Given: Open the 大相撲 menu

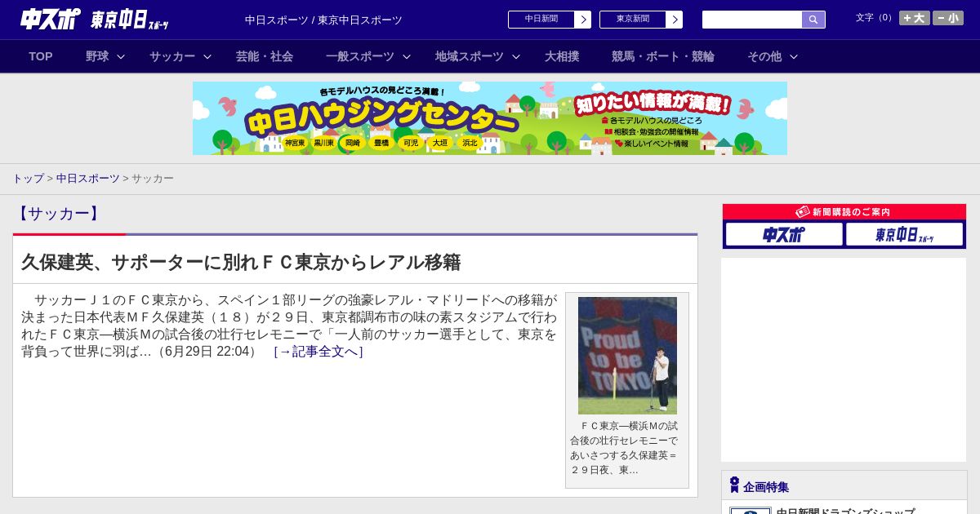Looking at the screenshot, I should (562, 56).
